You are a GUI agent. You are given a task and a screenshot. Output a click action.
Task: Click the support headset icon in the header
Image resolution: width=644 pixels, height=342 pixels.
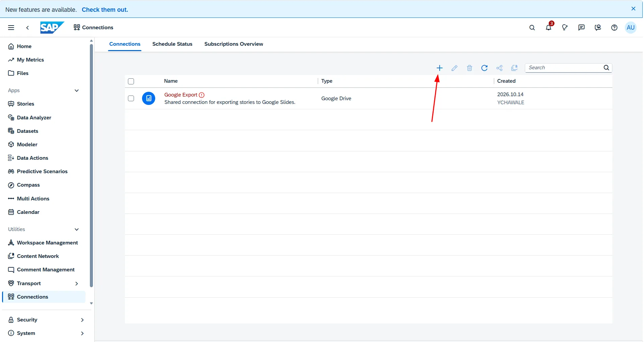(598, 28)
